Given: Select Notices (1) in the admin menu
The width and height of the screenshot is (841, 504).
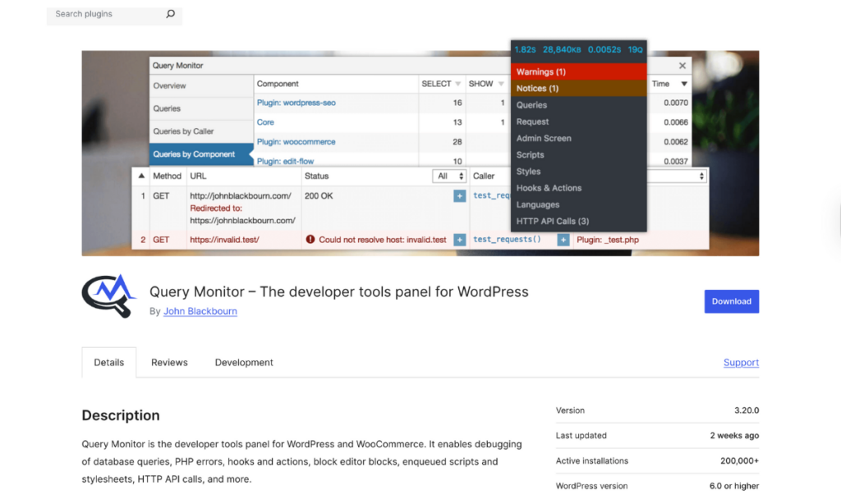Looking at the screenshot, I should click(538, 88).
